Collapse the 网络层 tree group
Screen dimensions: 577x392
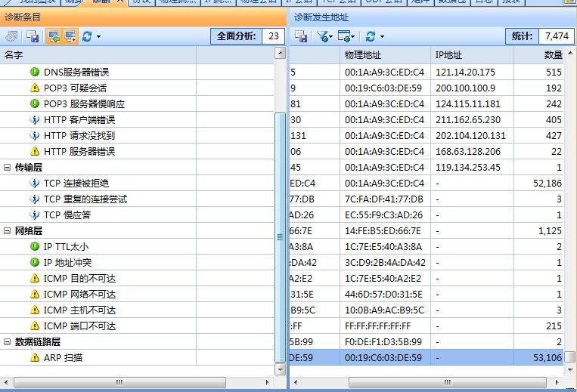pos(7,231)
